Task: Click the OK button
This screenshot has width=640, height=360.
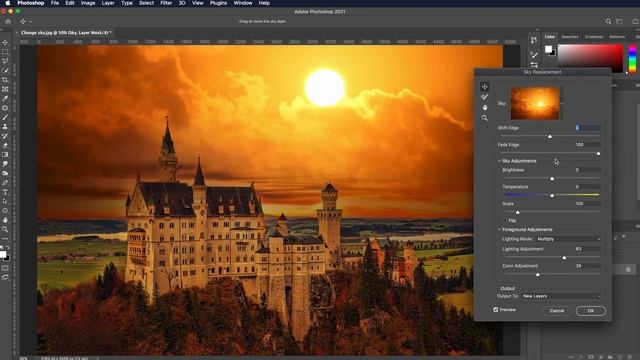Action: pos(591,311)
